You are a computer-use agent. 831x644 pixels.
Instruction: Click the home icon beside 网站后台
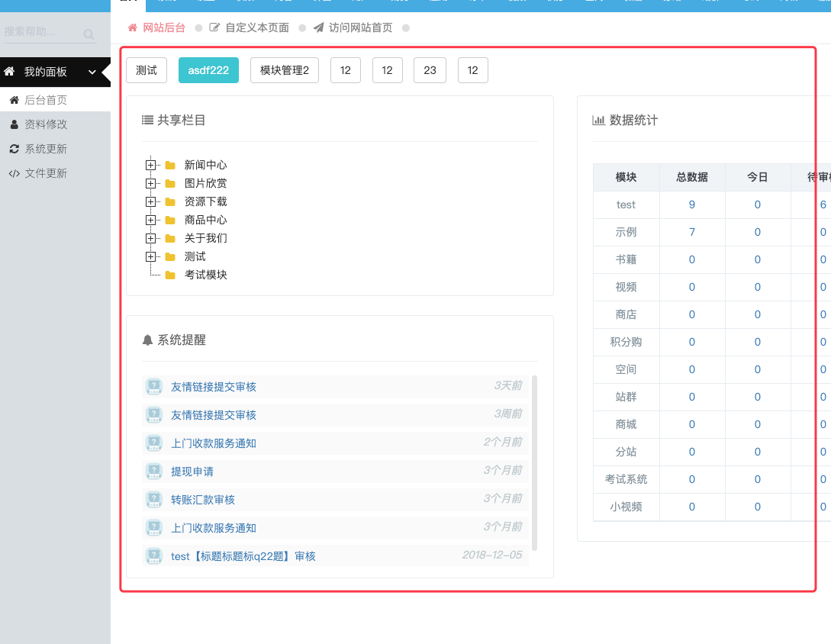point(133,27)
